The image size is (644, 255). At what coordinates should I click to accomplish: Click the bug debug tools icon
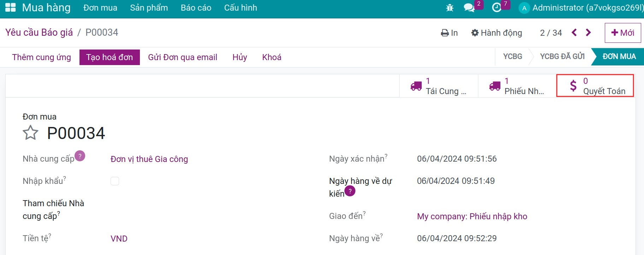click(x=450, y=8)
